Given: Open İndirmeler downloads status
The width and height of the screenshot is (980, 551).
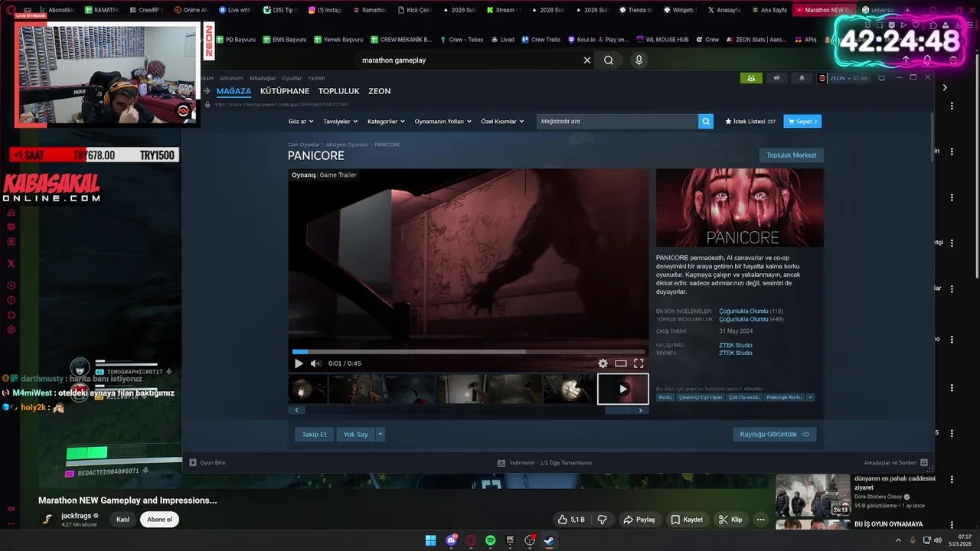Looking at the screenshot, I should (544, 463).
